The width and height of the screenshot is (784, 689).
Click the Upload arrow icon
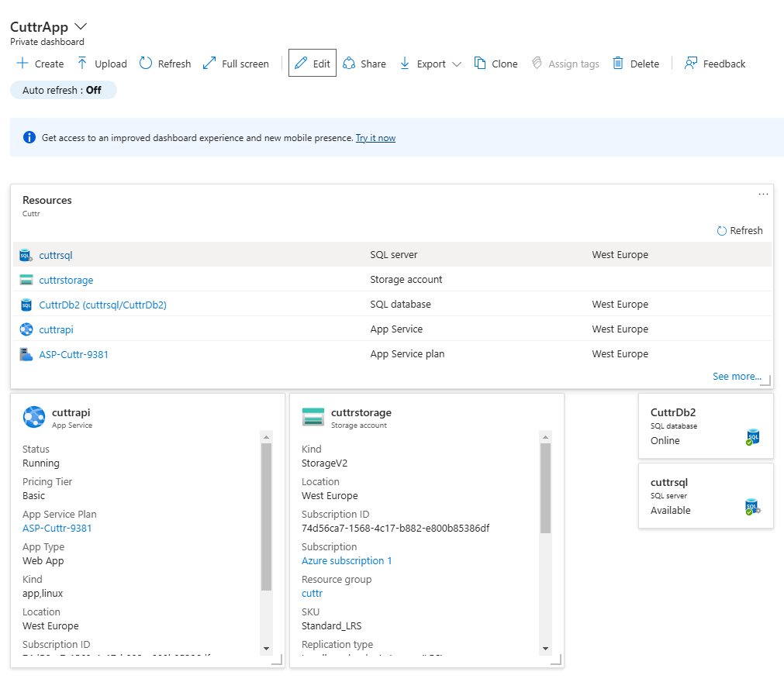[82, 64]
